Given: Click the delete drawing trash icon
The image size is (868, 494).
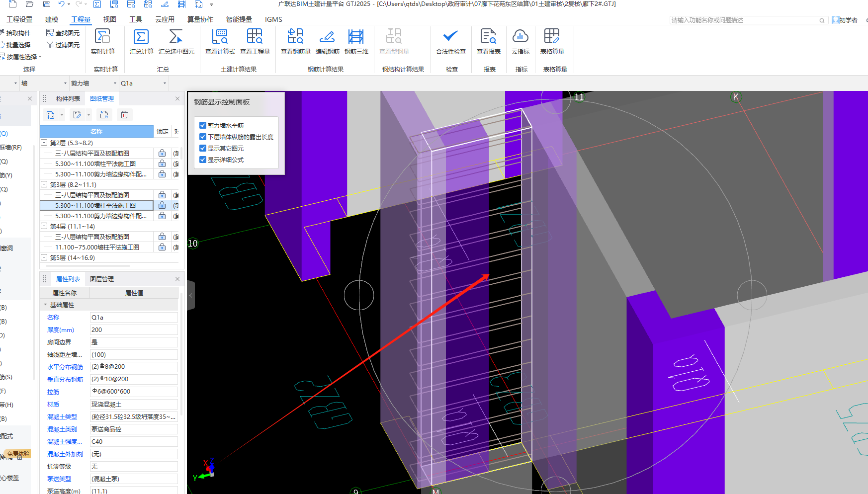Looking at the screenshot, I should 124,115.
